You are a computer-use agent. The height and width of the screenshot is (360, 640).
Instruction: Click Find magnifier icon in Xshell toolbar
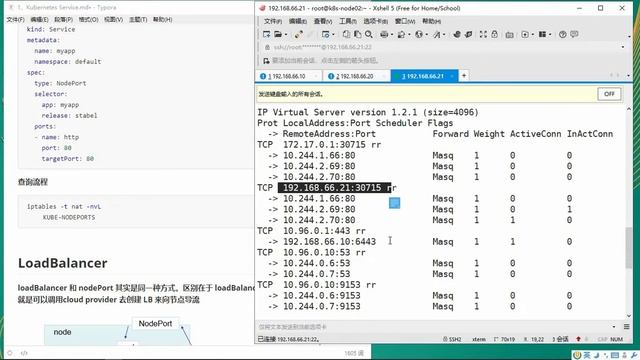click(x=369, y=34)
